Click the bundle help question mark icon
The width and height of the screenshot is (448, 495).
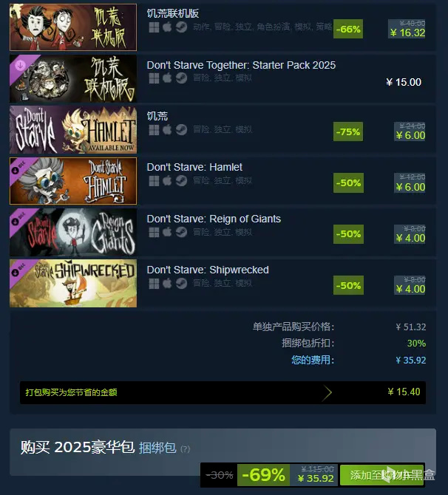185,449
